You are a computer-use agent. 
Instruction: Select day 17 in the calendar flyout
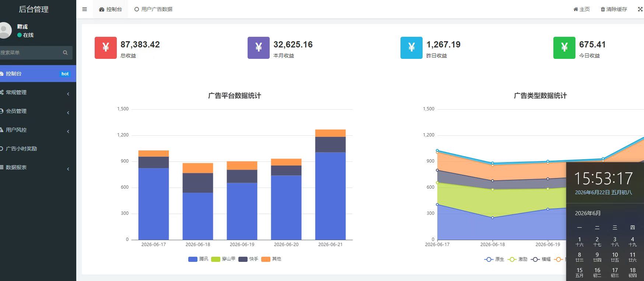click(615, 273)
